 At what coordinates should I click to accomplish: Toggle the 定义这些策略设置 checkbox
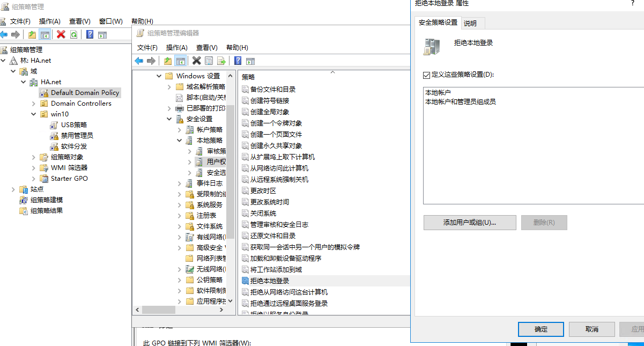pos(427,75)
